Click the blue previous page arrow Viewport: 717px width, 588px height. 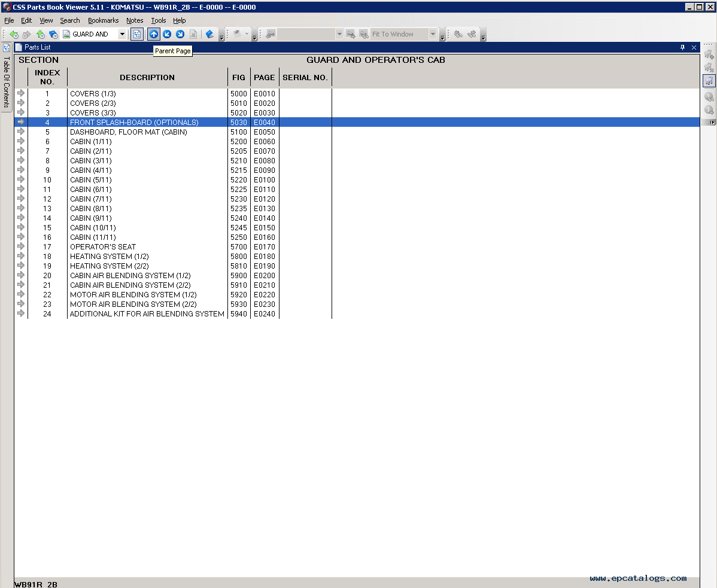(x=167, y=34)
